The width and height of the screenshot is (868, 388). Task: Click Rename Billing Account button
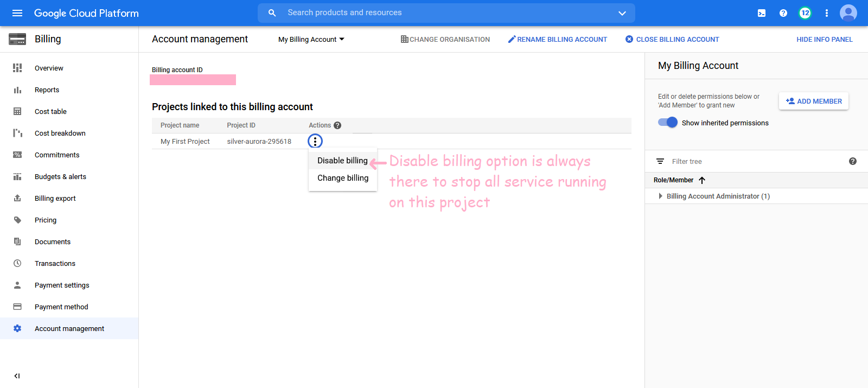tap(558, 39)
